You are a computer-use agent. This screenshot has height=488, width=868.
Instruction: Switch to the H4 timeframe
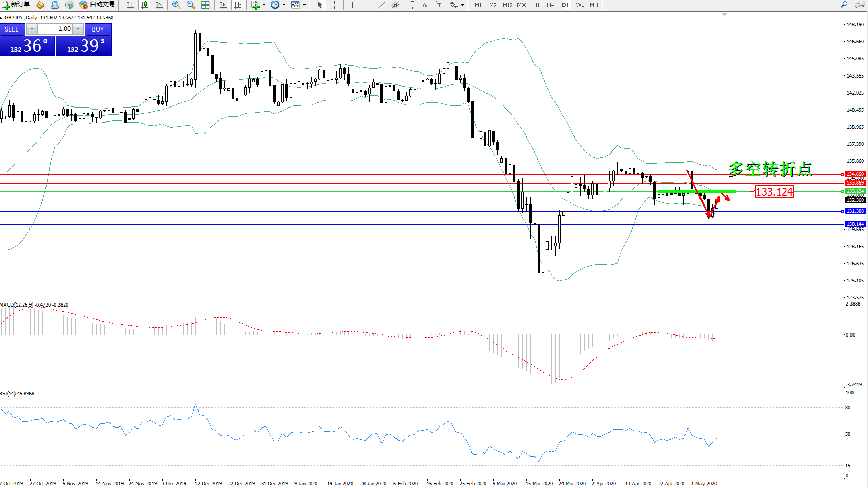(550, 5)
